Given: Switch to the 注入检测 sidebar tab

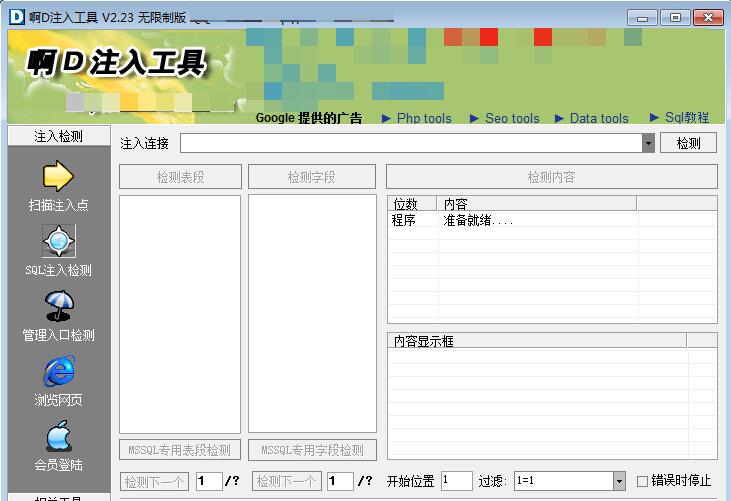Looking at the screenshot, I should pyautogui.click(x=59, y=136).
